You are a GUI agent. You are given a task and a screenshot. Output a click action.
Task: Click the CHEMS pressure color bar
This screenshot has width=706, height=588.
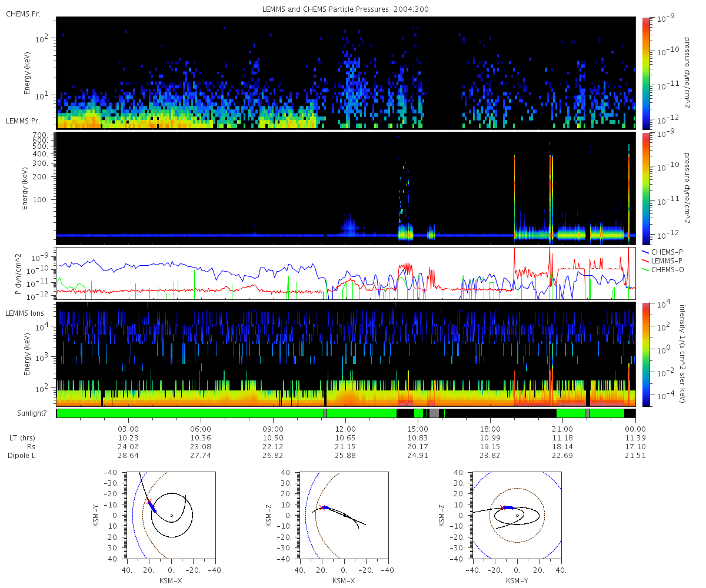point(645,73)
